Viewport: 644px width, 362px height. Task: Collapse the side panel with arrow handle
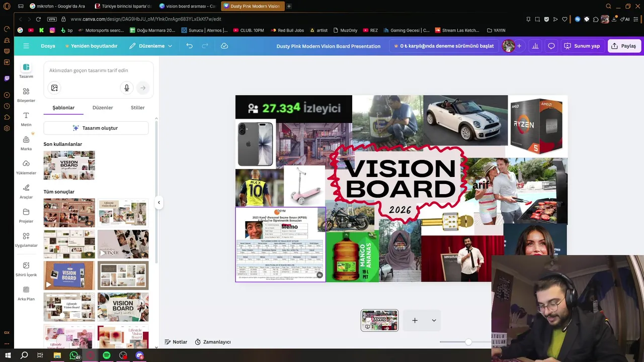click(x=159, y=203)
